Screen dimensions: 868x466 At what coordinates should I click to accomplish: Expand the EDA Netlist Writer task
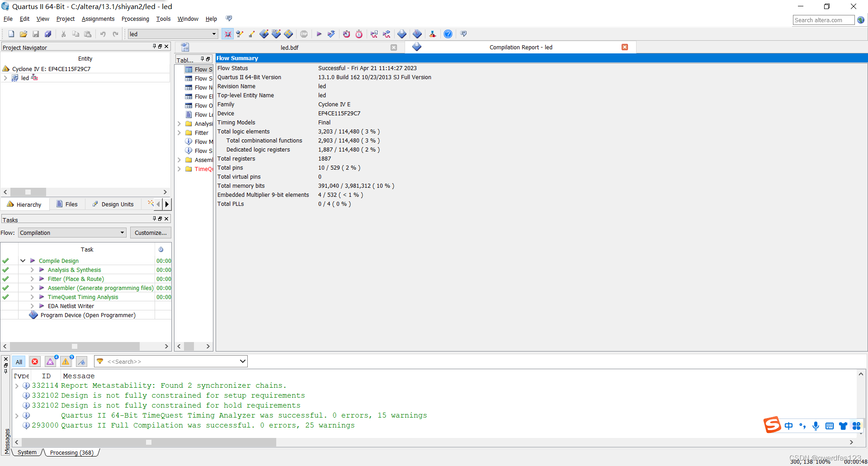(x=32, y=306)
